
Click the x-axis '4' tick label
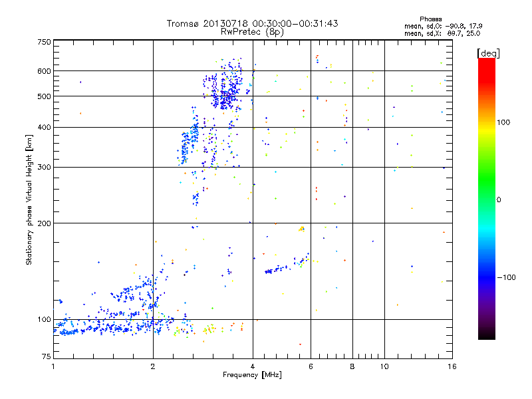(x=253, y=366)
